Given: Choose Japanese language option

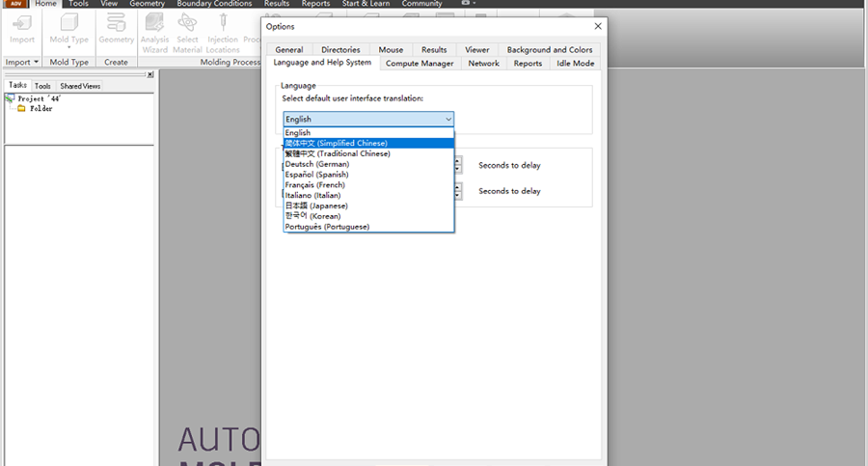Looking at the screenshot, I should click(368, 206).
